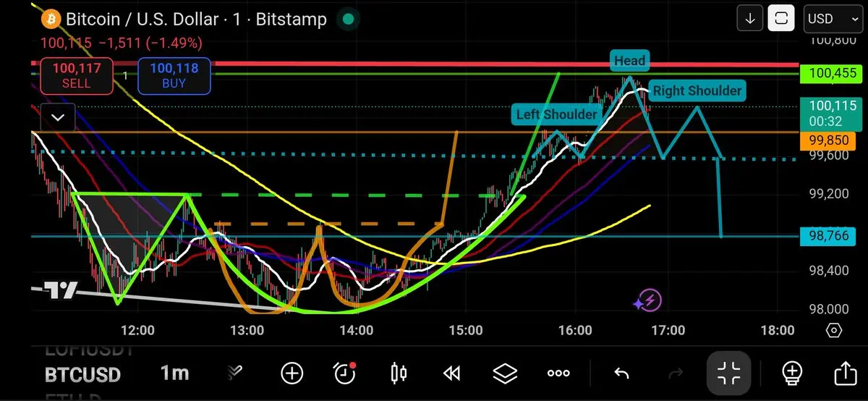868x401 pixels.
Task: Select current price label 100,115
Action: pos(833,114)
